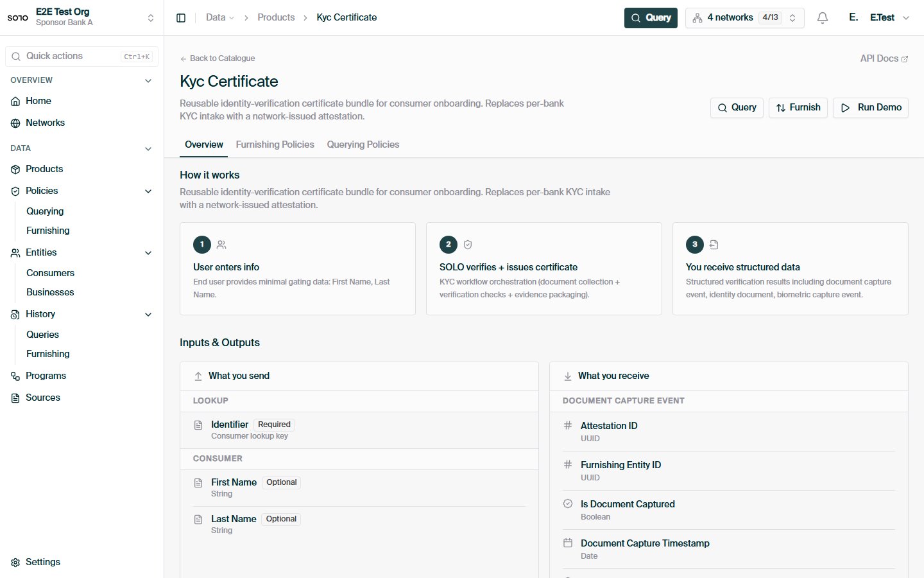Click the Furnish button
This screenshot has width=924, height=578.
(798, 108)
